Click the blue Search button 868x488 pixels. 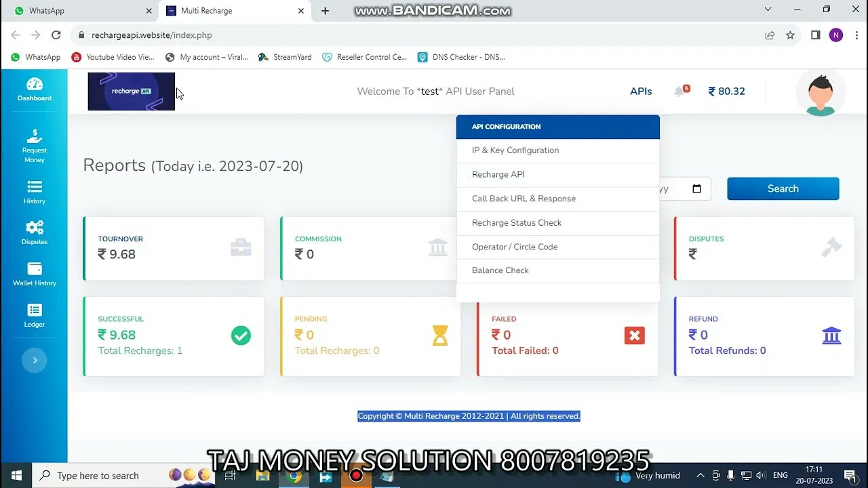[x=783, y=188]
